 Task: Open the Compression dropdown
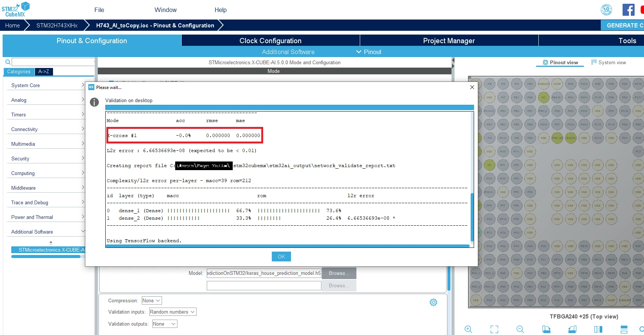[x=152, y=300]
